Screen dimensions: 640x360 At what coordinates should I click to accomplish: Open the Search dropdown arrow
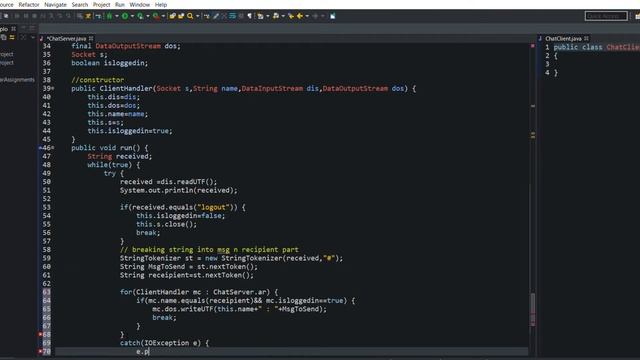[x=198, y=16]
